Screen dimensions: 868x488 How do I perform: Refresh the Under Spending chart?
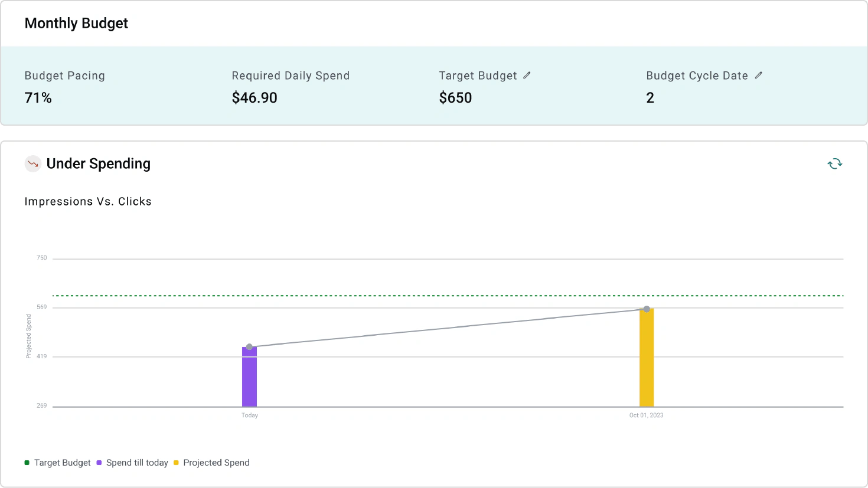834,163
